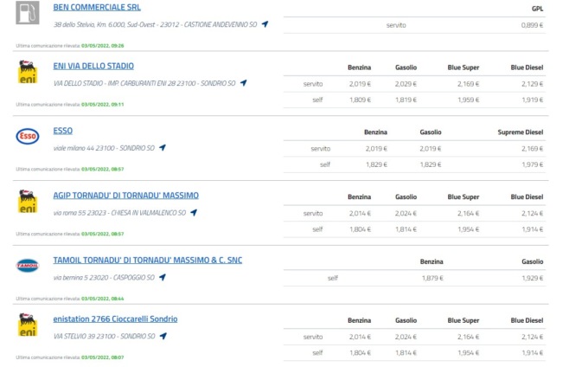This screenshot has width=588, height=367.
Task: Click AGIP Tornadu' self Blue Super 1,954 €
Action: [468, 229]
